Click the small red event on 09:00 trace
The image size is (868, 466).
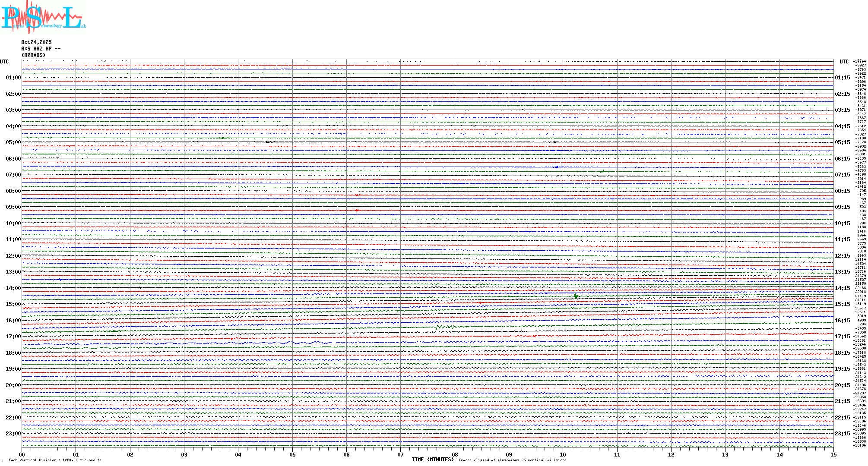click(357, 210)
